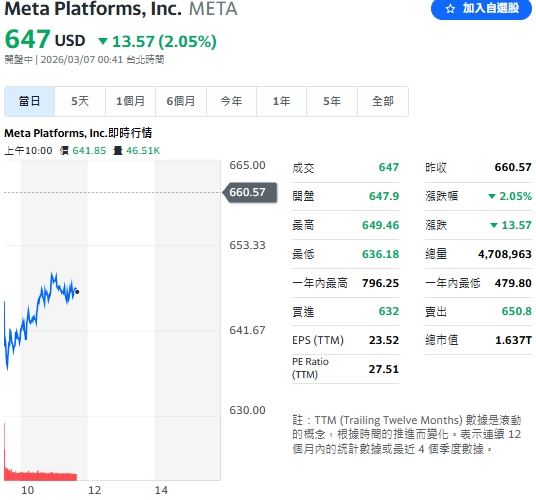The width and height of the screenshot is (536, 500).
Task: Click the 10 o'clock x-axis label
Action: tap(28, 490)
